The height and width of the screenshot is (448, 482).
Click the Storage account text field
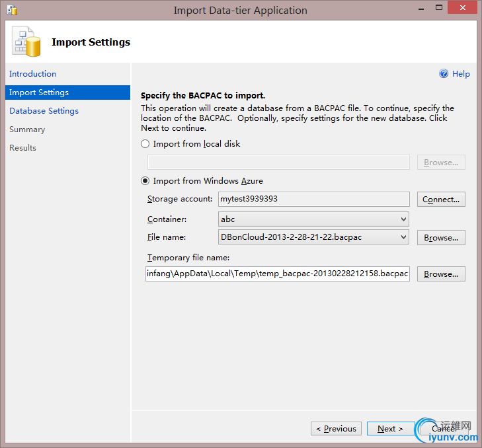click(313, 199)
